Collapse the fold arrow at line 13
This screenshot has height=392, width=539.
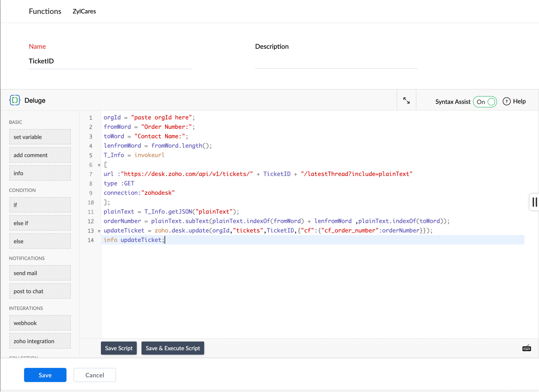[99, 231]
